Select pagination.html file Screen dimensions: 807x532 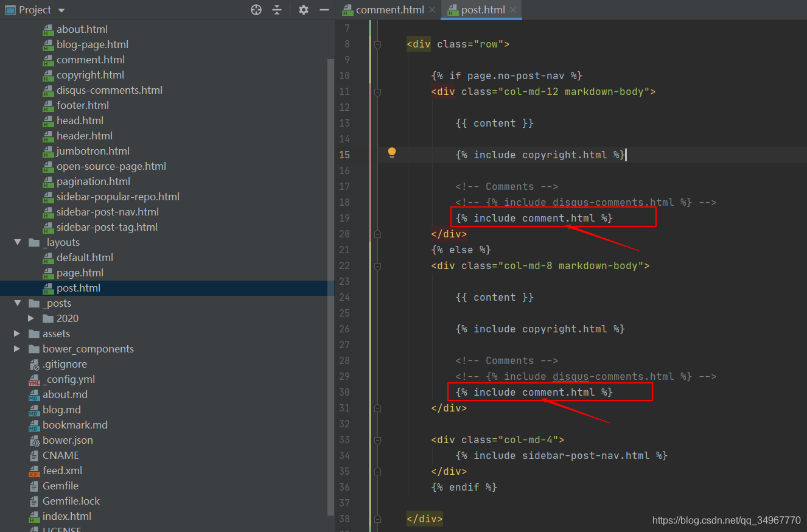pos(93,181)
